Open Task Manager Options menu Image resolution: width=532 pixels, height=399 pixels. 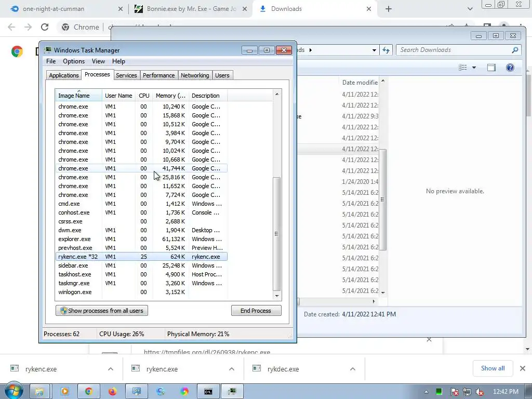[74, 61]
